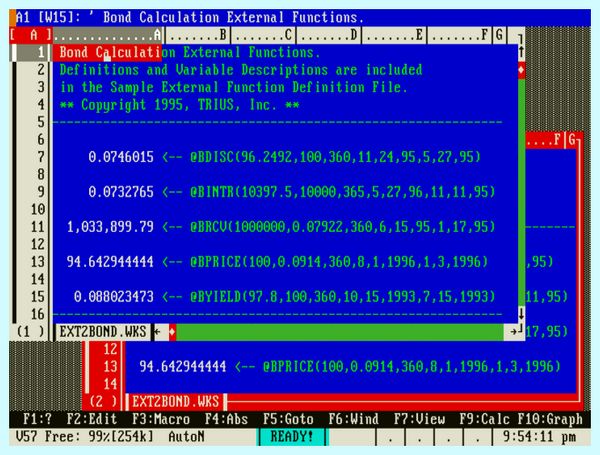Click the @BDISC formula text

(x=335, y=157)
